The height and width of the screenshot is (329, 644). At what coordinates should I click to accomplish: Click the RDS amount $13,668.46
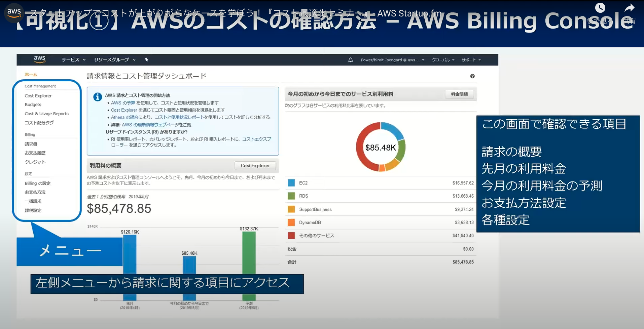pos(463,196)
